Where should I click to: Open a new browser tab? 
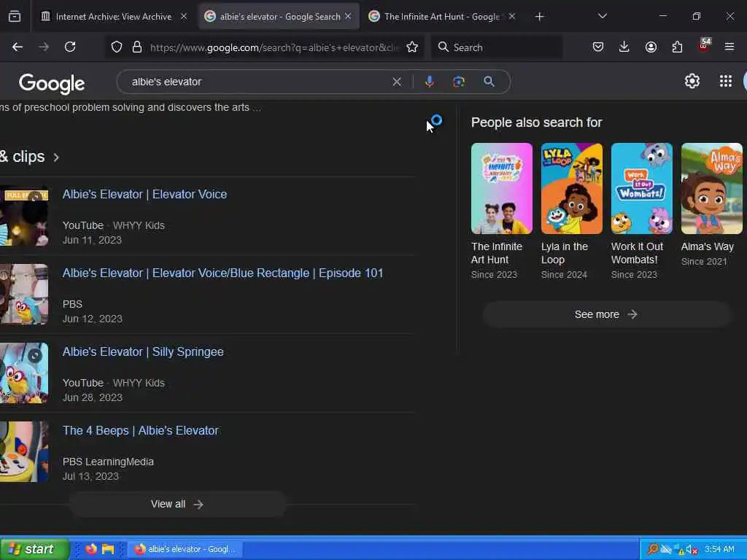539,17
